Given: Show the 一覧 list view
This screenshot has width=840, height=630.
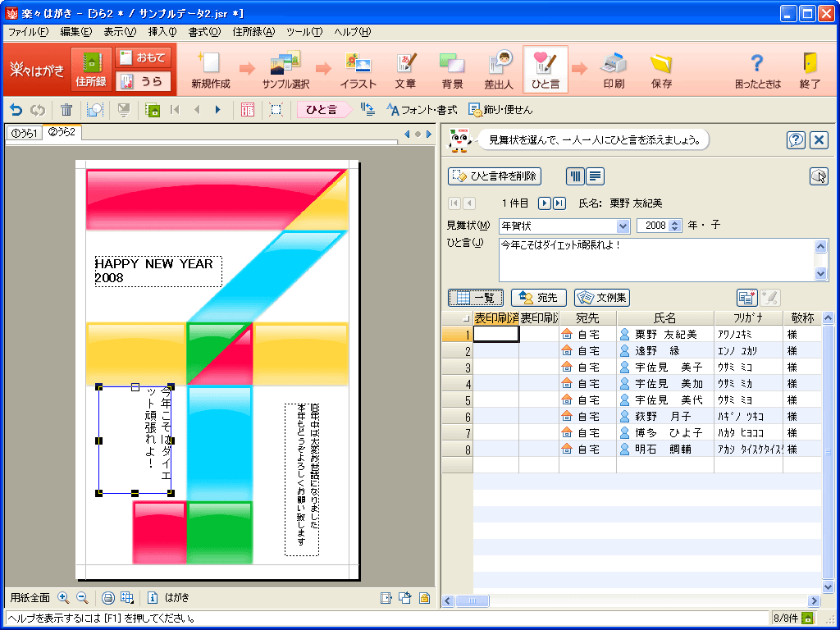Looking at the screenshot, I should (x=476, y=298).
